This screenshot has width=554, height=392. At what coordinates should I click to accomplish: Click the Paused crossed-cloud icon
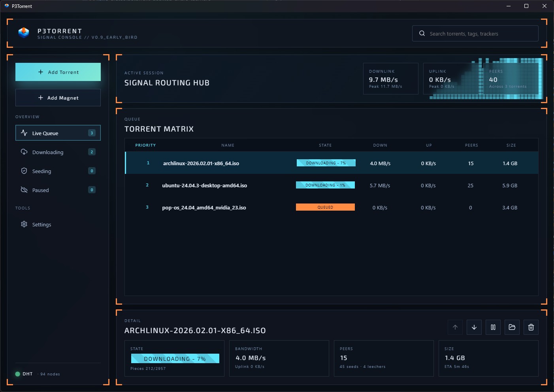pos(24,190)
